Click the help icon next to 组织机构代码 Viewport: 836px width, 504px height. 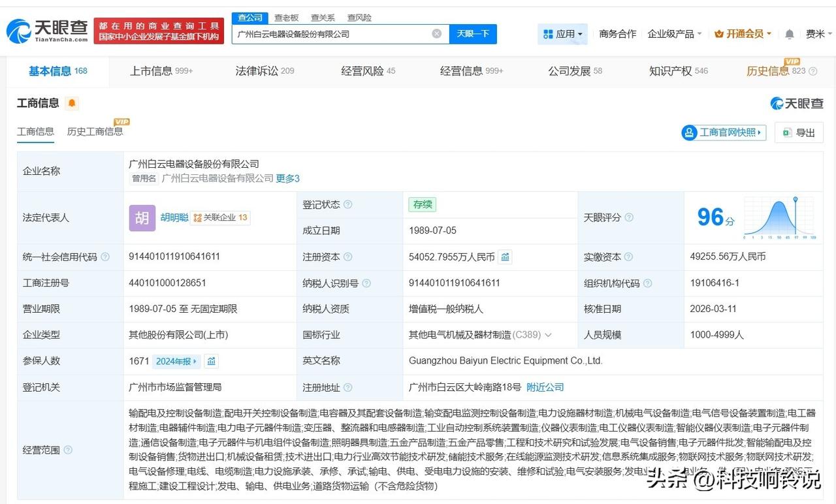click(x=647, y=283)
